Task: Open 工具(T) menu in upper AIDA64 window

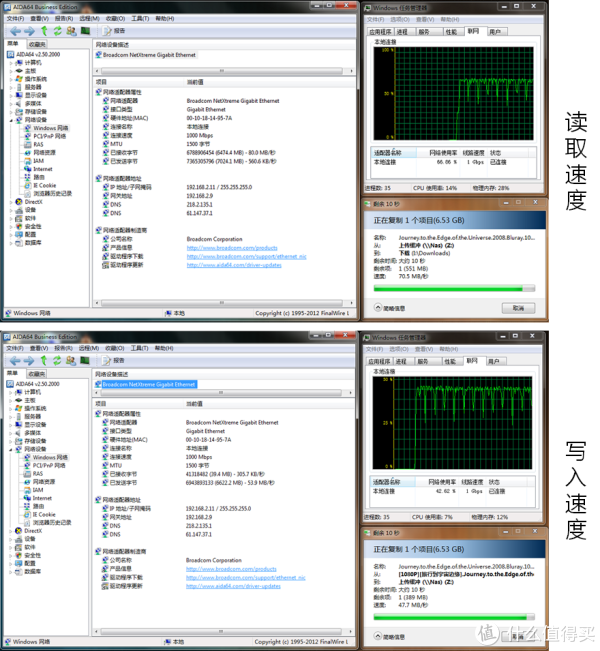Action: coord(139,18)
